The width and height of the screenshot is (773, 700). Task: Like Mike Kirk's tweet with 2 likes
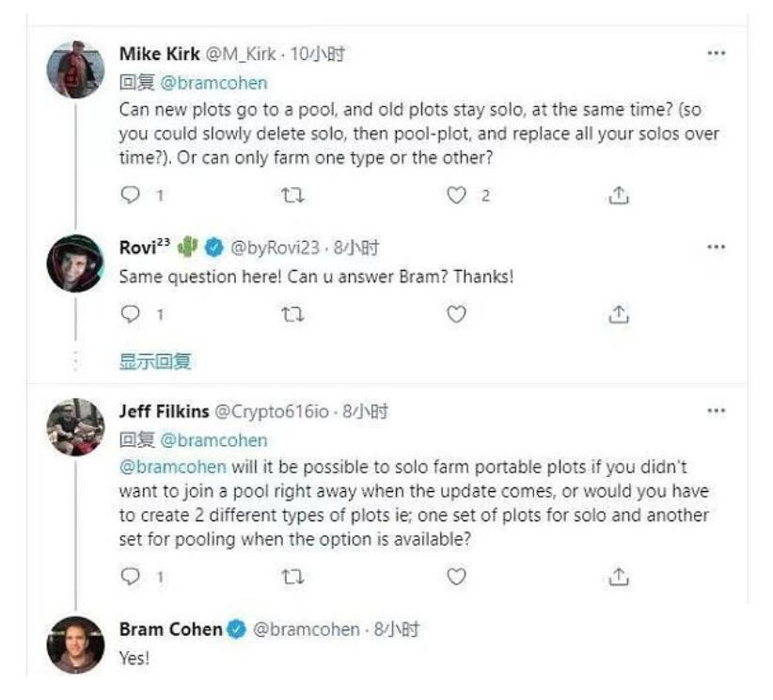456,196
